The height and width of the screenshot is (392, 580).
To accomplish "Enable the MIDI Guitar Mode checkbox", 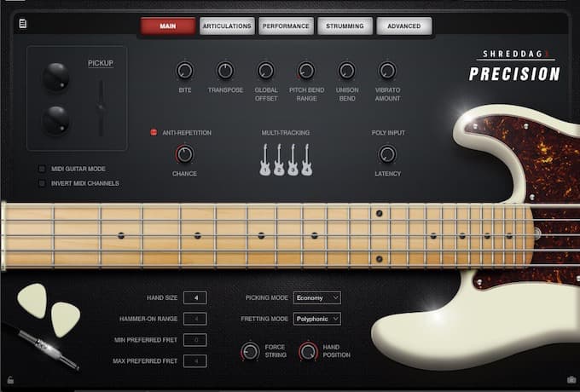I will [42, 169].
